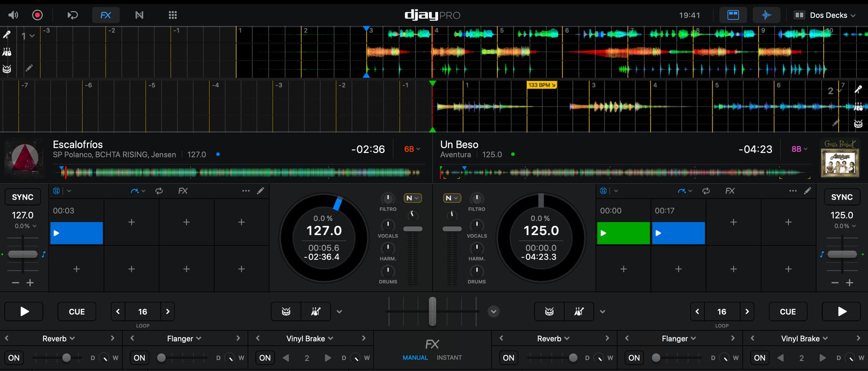Click the center crossfader handle
The height and width of the screenshot is (371, 868).
(433, 311)
